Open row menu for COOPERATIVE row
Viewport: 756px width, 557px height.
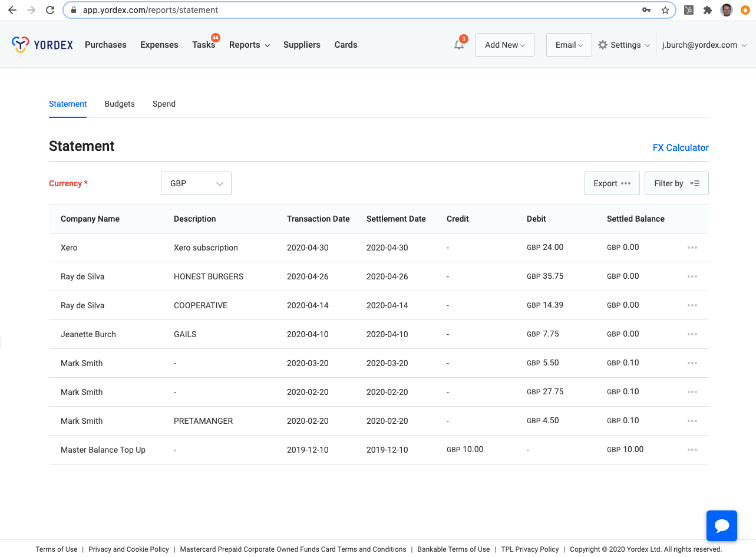click(x=692, y=305)
